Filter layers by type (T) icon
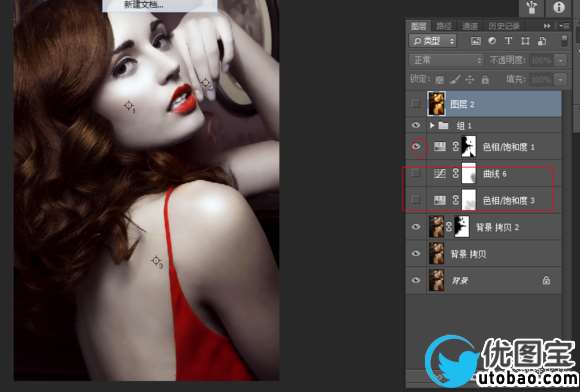 509,41
